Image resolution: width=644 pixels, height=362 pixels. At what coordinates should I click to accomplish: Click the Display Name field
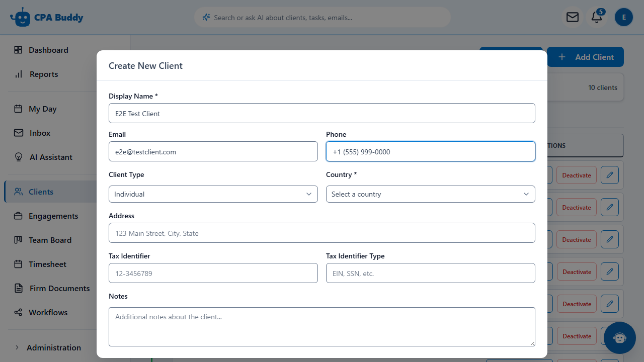tap(322, 113)
